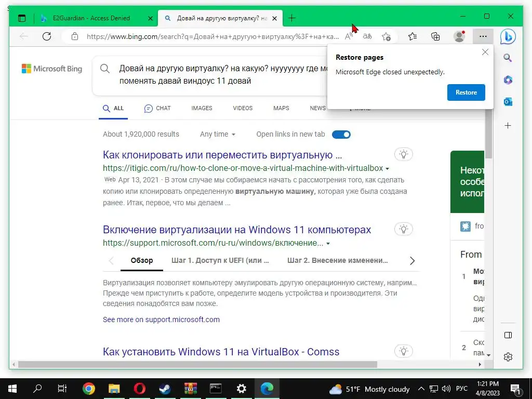This screenshot has height=399, width=532.
Task: Show hidden system tray icons
Action: (x=421, y=389)
